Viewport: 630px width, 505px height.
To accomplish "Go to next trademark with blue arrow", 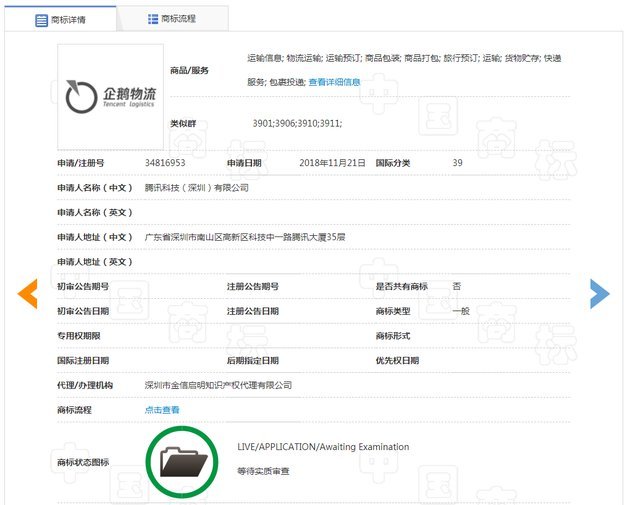I will [599, 294].
